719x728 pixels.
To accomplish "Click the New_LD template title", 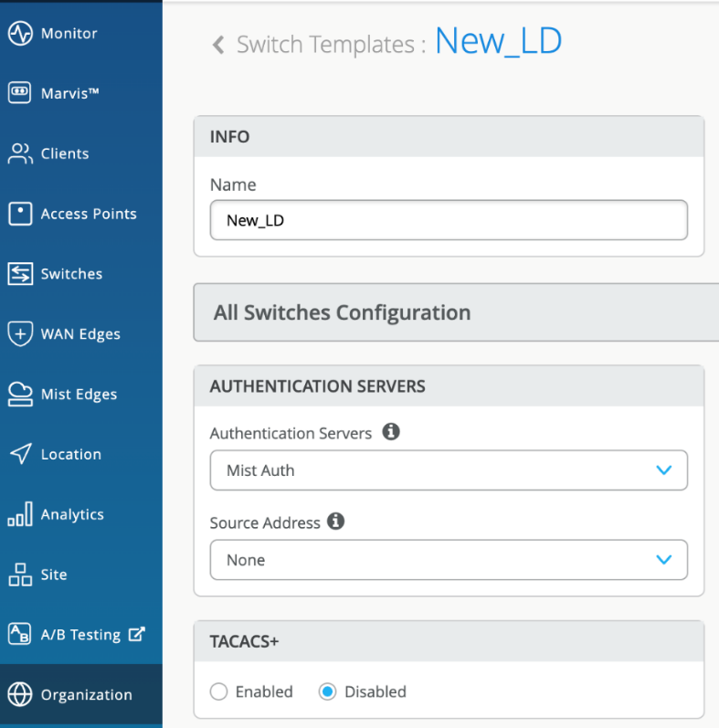I will coord(499,41).
